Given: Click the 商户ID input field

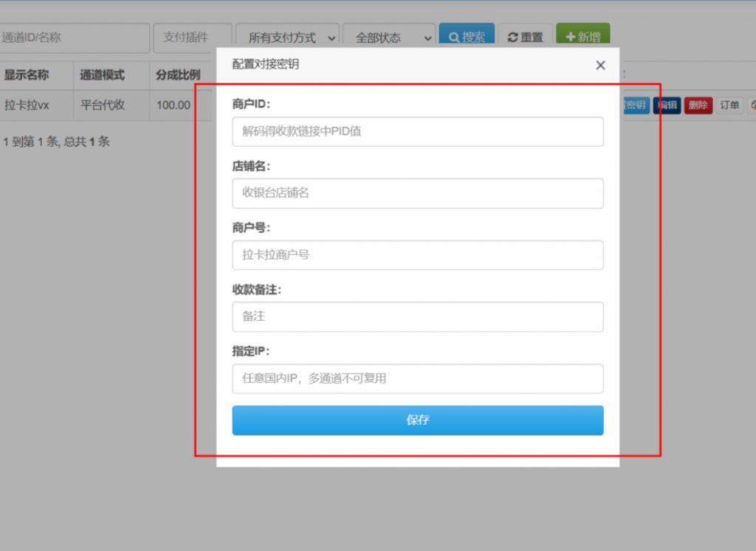Looking at the screenshot, I should coord(418,131).
